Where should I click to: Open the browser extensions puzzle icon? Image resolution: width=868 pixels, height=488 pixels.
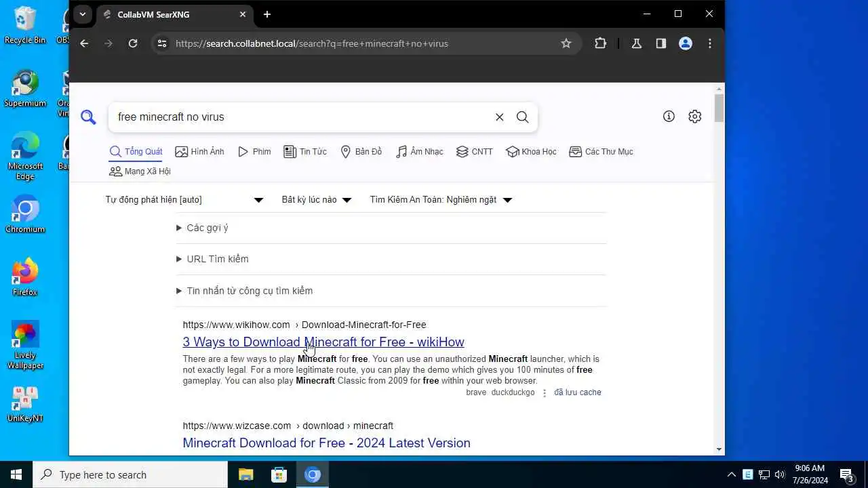[600, 43]
